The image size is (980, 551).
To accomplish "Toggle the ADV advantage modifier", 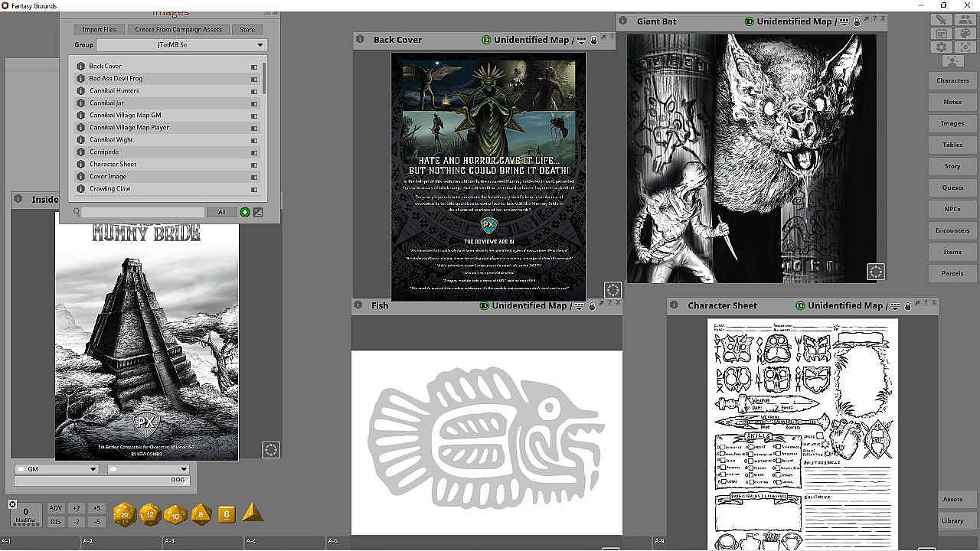I will tap(56, 508).
